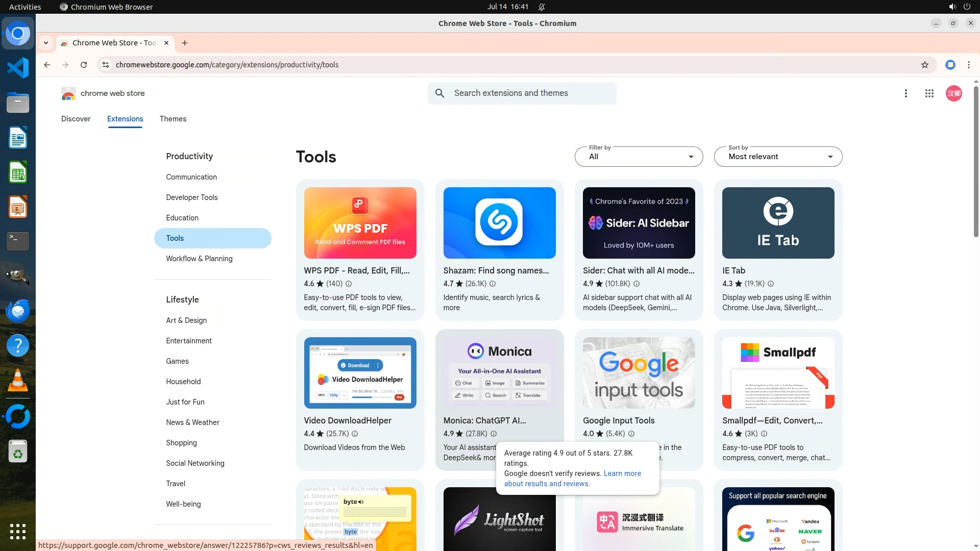
Task: Open the IE Tab extension title
Action: (x=733, y=270)
